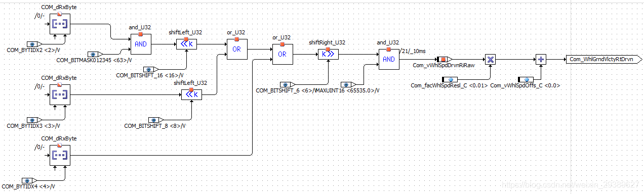The image size is (644, 194).
Task: Click the 'and_U32' title above the first AND
Action: [x=140, y=27]
